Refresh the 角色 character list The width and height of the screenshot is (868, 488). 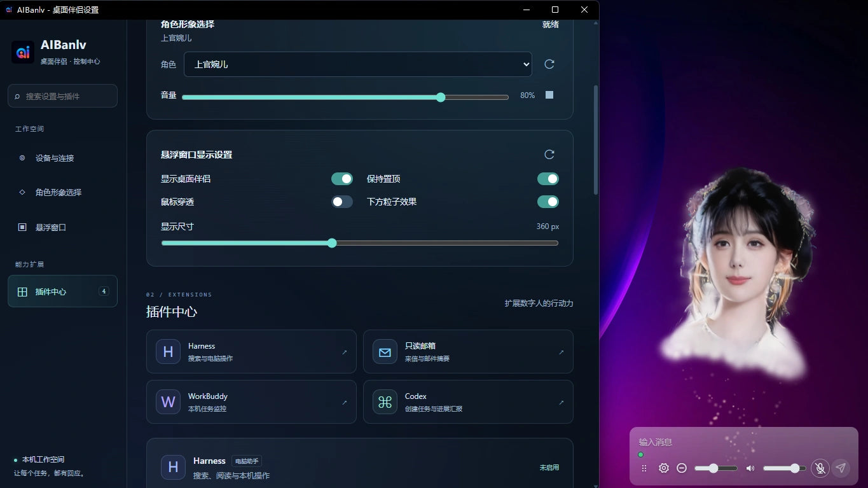(x=549, y=64)
